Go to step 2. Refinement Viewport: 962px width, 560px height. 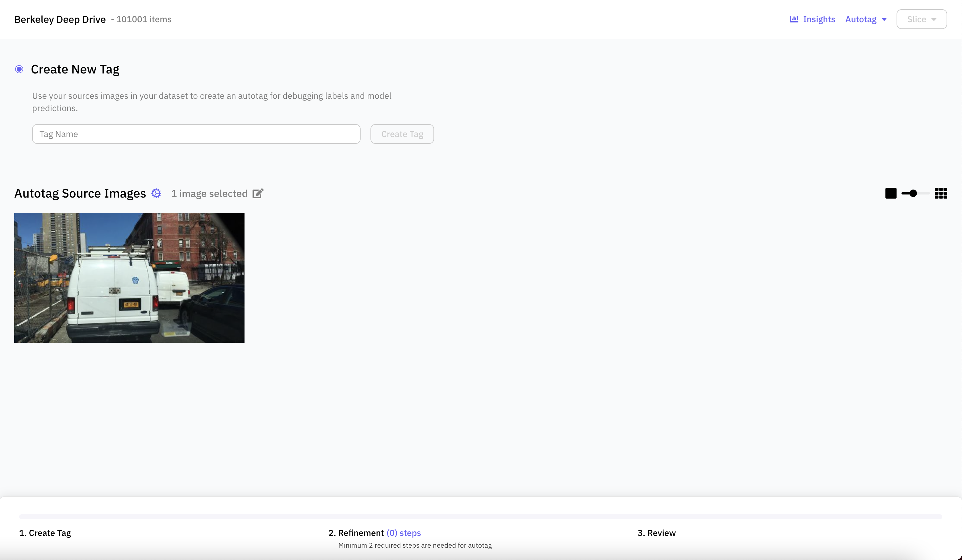pos(356,533)
